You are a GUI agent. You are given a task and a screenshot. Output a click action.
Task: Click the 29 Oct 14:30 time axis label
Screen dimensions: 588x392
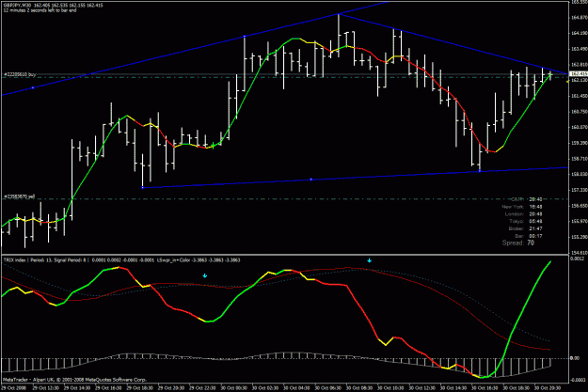(77, 388)
